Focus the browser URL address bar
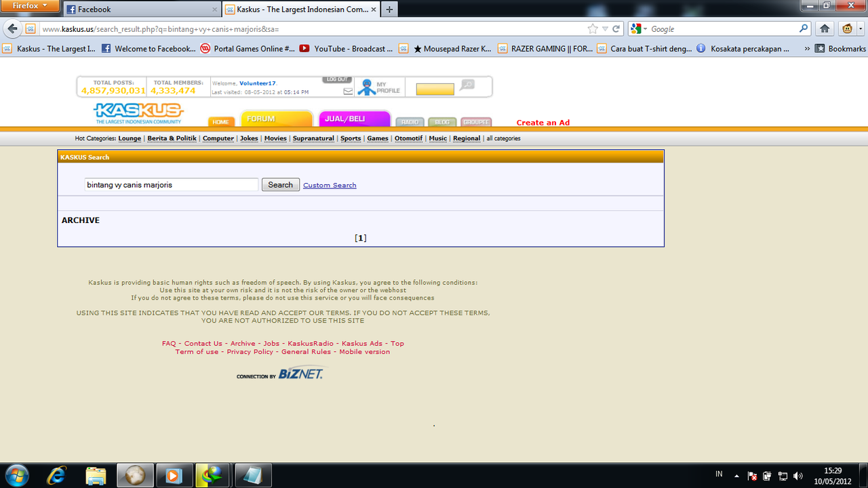This screenshot has width=868, height=488. [x=312, y=29]
